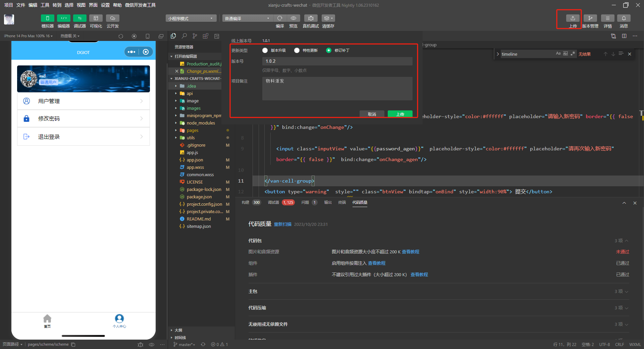Expand the pages folder
This screenshot has height=349, width=644.
coord(193,130)
